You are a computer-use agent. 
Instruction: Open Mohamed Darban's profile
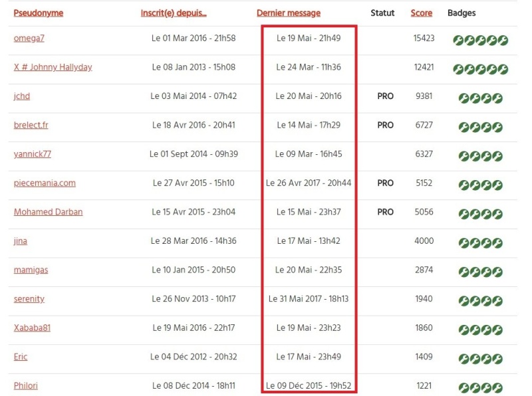(48, 212)
